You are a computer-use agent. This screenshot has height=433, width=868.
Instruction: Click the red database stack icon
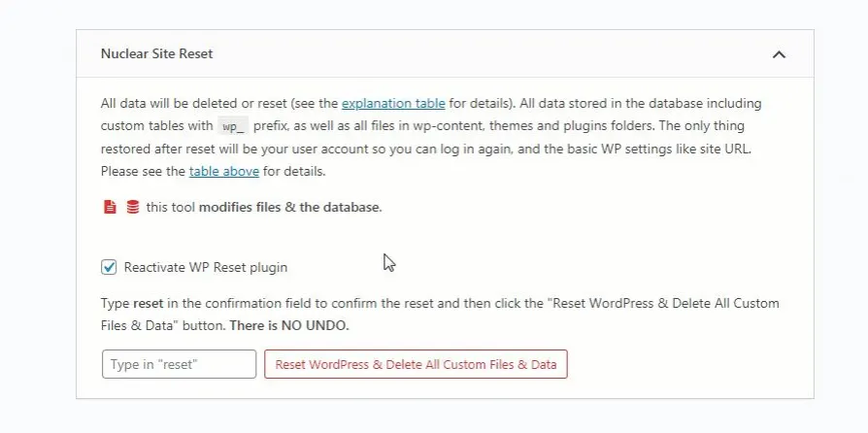(x=133, y=207)
